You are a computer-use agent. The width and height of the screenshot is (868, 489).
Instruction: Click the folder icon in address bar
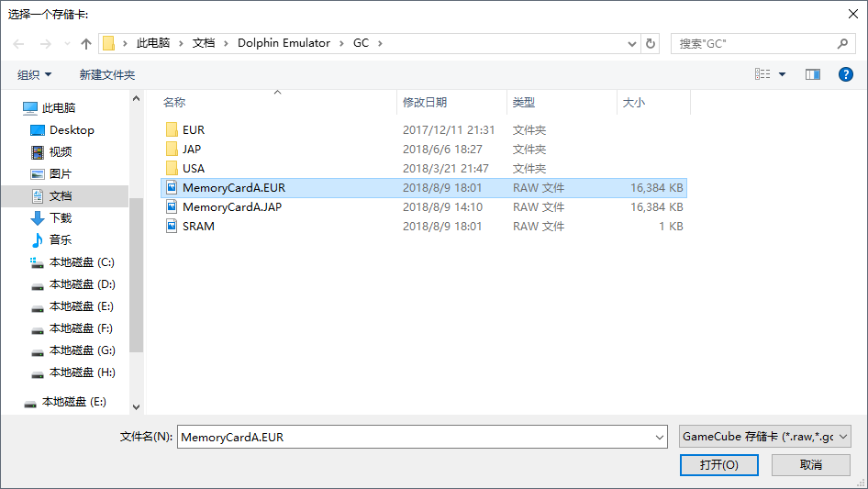pyautogui.click(x=109, y=43)
